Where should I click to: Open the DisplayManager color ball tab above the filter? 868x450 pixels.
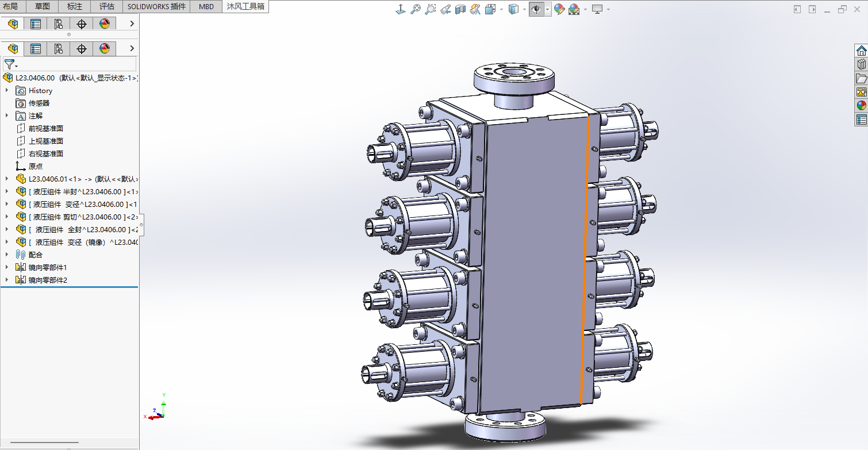(x=105, y=48)
